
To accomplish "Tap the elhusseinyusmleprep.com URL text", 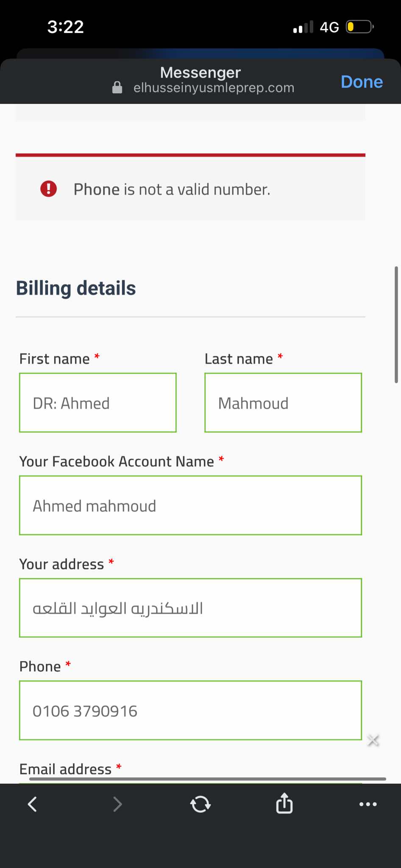I will (x=214, y=88).
